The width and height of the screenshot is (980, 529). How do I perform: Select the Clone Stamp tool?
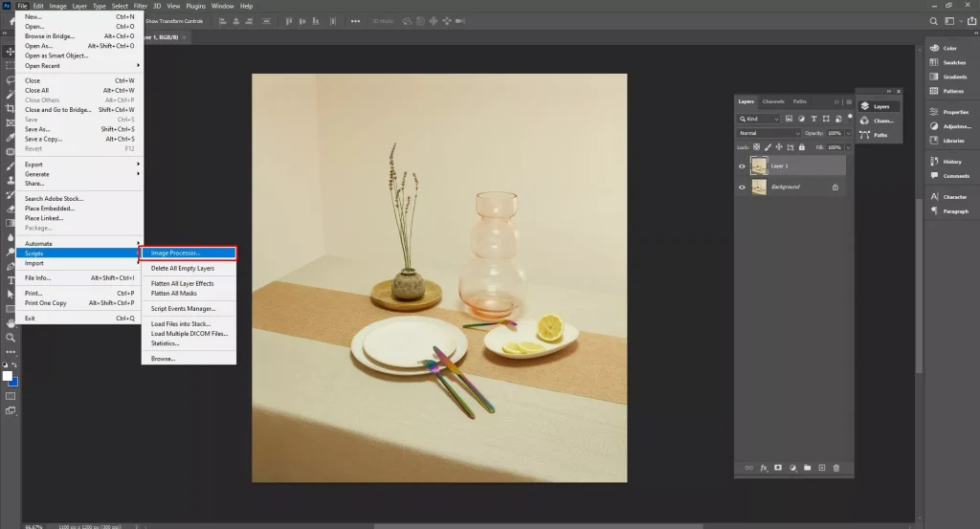(x=10, y=181)
